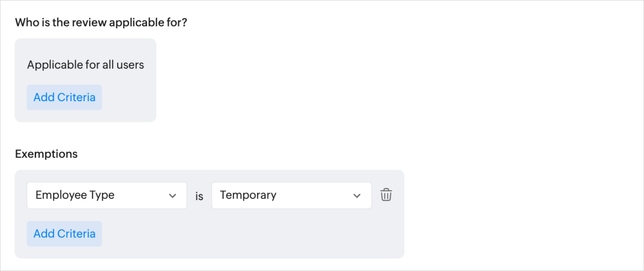The image size is (644, 271).
Task: Open the Temporary value dropdown
Action: tap(291, 195)
